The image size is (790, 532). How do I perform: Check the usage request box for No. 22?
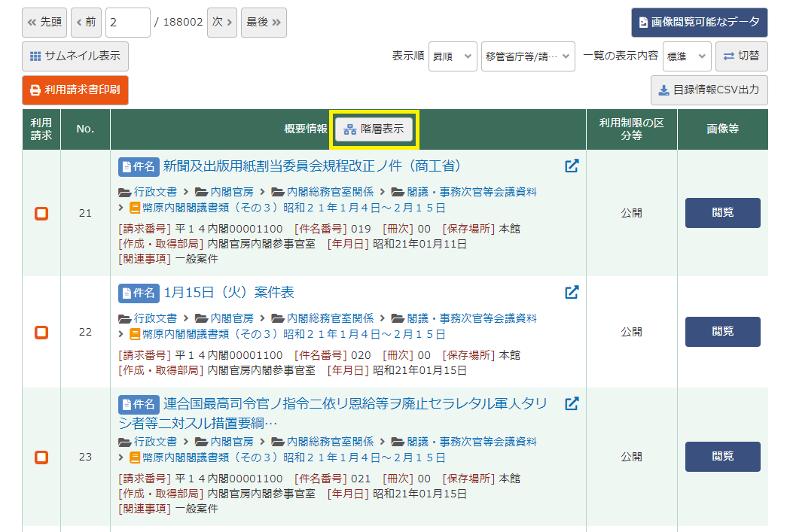click(41, 332)
